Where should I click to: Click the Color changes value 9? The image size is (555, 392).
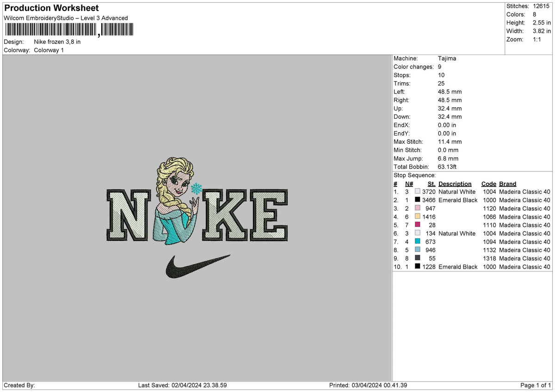[440, 67]
